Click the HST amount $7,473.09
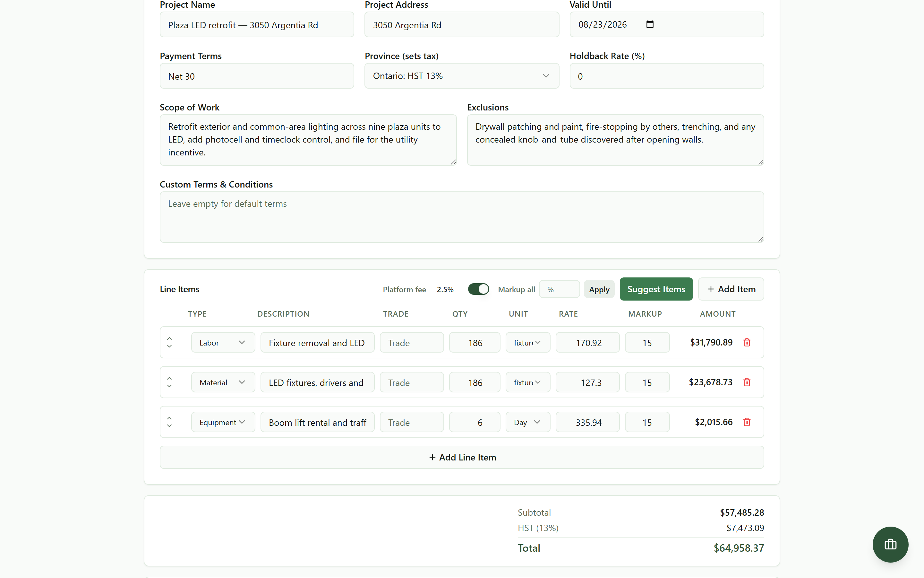 745,528
